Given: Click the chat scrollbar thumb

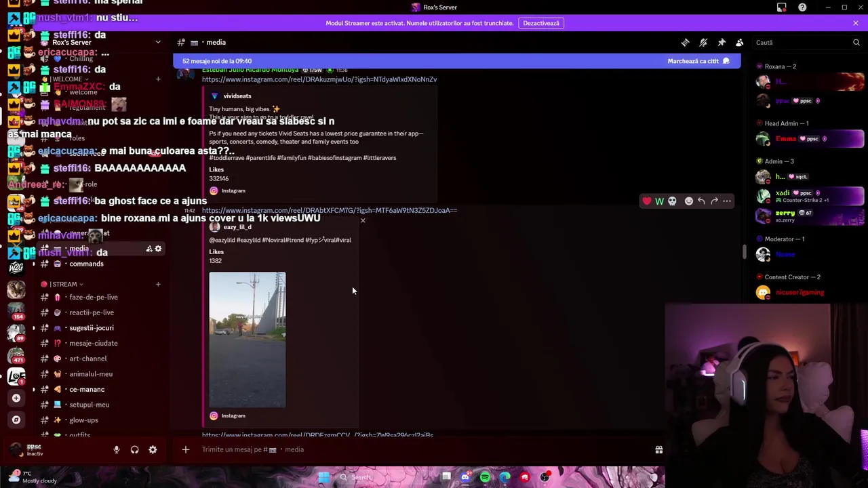Looking at the screenshot, I should [x=744, y=251].
